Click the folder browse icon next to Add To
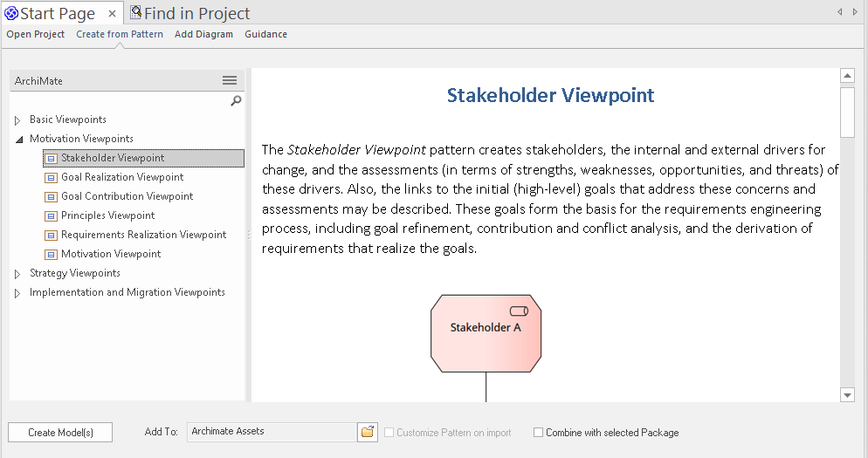 368,432
